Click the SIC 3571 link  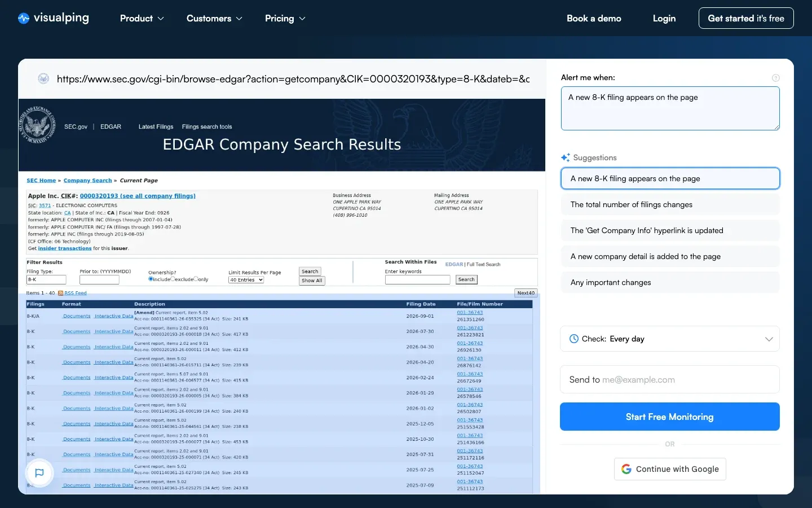(45, 205)
